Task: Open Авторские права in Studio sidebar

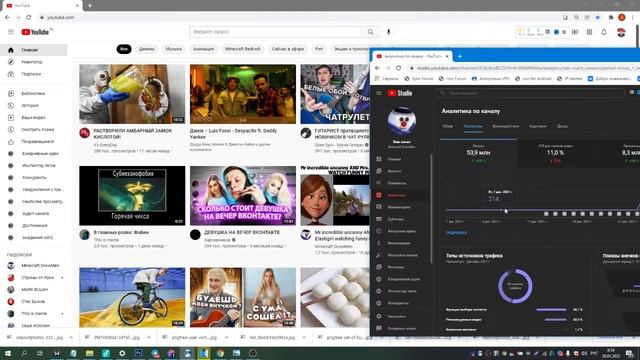Action: click(x=400, y=231)
